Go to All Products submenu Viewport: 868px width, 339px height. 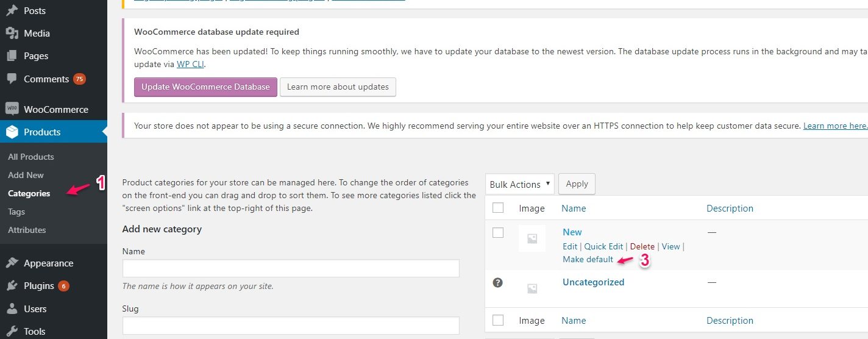point(30,157)
